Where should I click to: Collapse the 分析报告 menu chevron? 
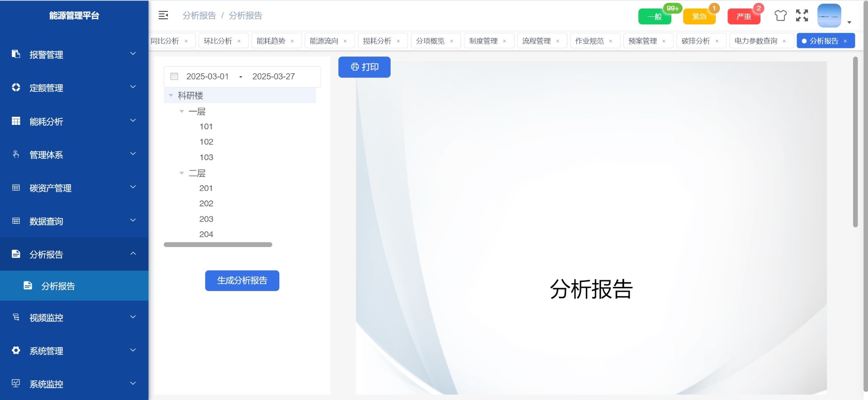133,253
